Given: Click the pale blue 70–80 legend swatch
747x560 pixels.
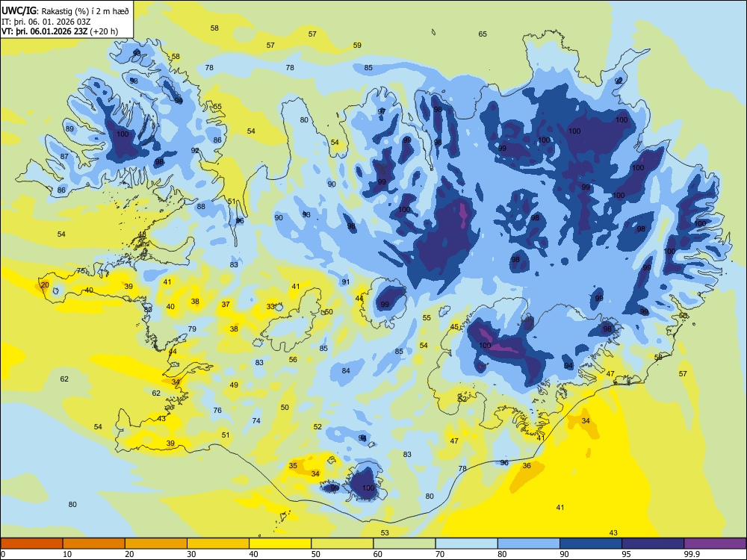Looking at the screenshot, I should click(466, 544).
